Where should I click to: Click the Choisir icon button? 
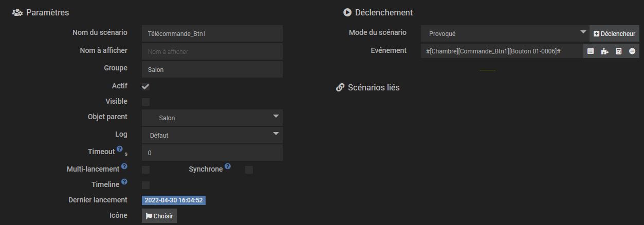159,216
